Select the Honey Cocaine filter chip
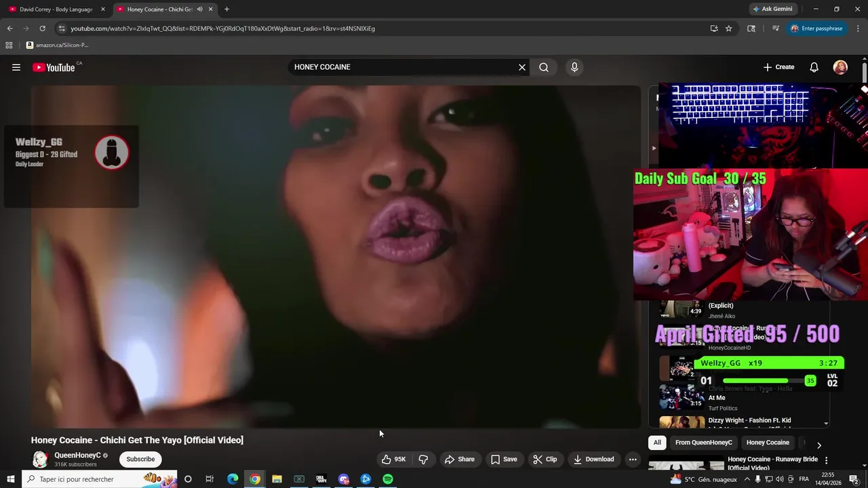 (768, 443)
